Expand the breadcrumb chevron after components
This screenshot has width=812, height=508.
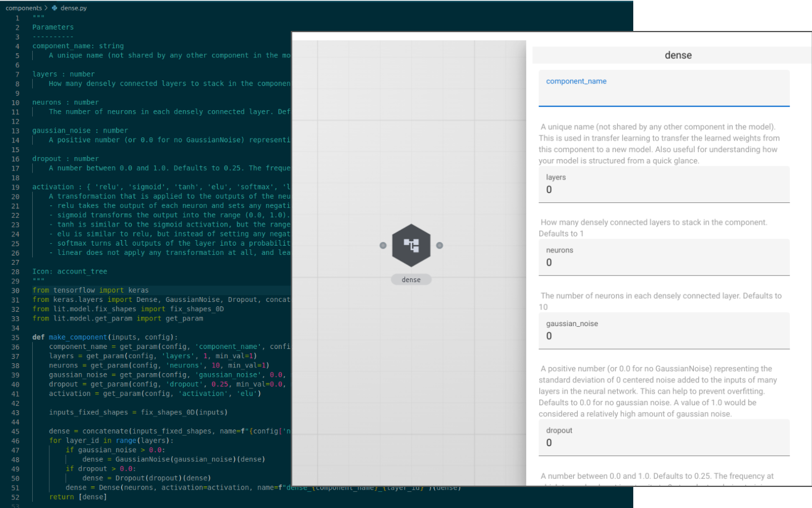[x=46, y=7]
